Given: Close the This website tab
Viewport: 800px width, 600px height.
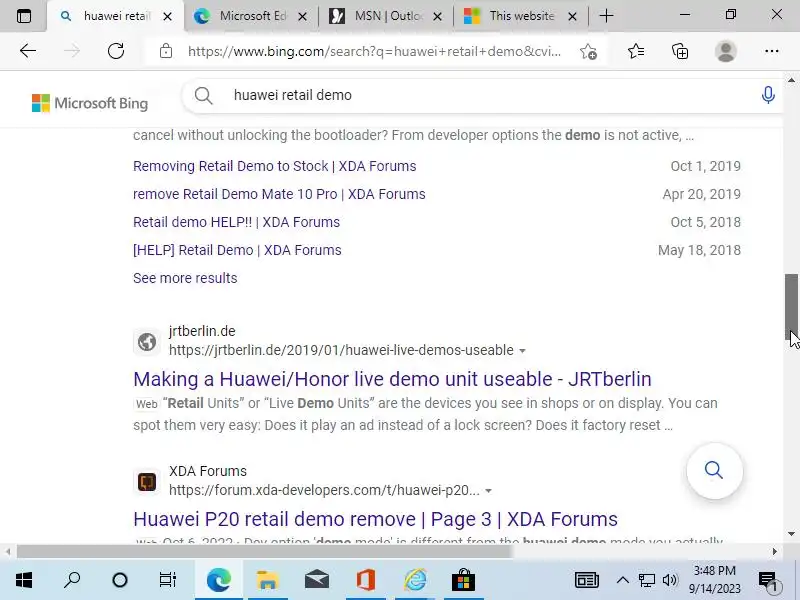Looking at the screenshot, I should [572, 16].
